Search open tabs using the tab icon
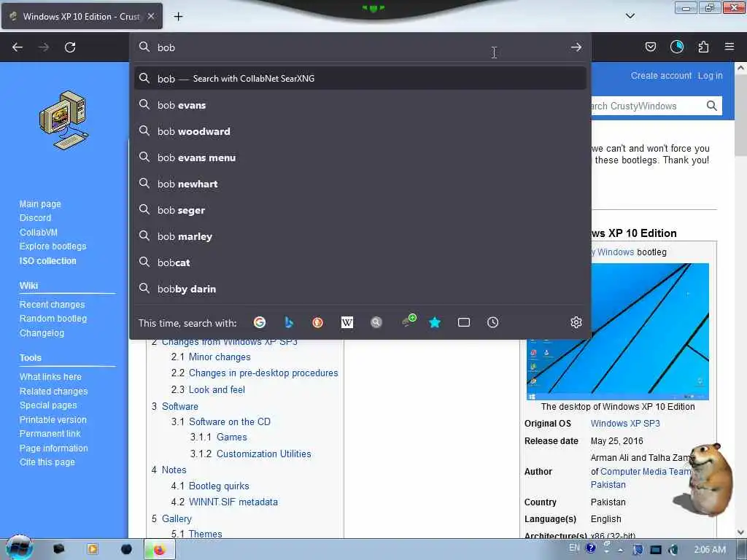This screenshot has height=560, width=747. [463, 323]
